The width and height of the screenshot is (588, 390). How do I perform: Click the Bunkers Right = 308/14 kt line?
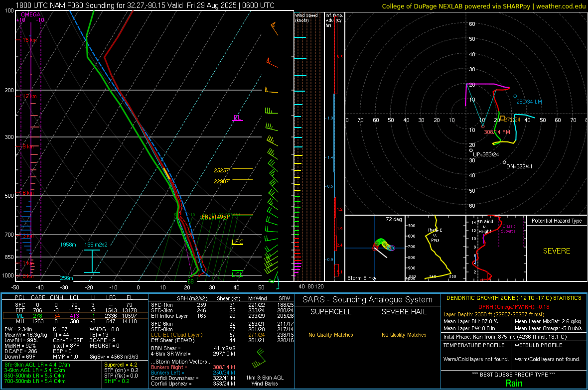(x=193, y=368)
